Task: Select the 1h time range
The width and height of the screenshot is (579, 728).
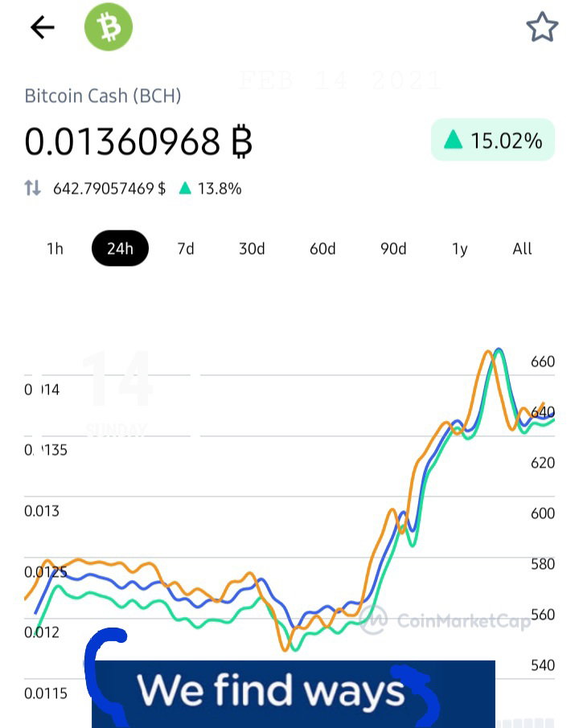Action: [55, 249]
